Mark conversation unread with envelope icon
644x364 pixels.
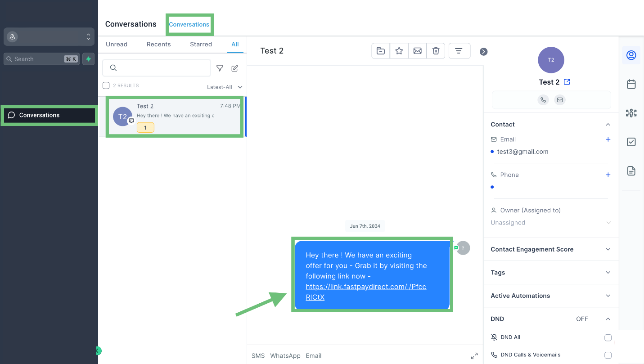click(418, 51)
